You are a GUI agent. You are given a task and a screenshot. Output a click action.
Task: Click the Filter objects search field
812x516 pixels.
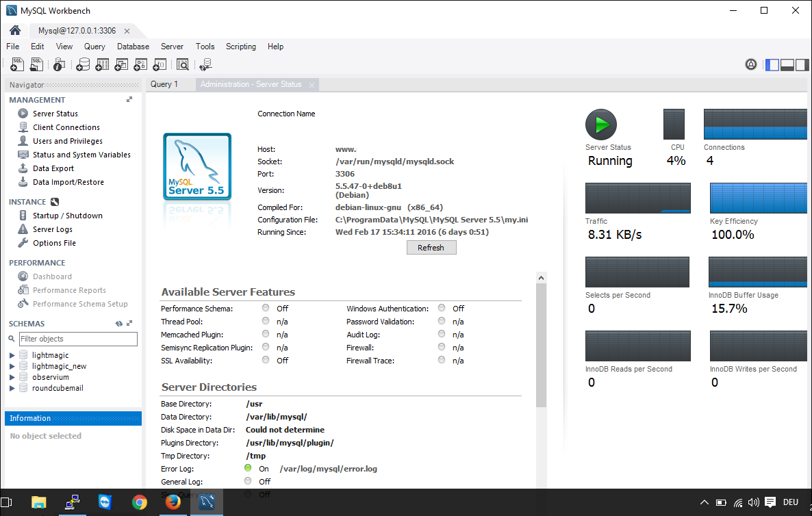[x=78, y=339]
